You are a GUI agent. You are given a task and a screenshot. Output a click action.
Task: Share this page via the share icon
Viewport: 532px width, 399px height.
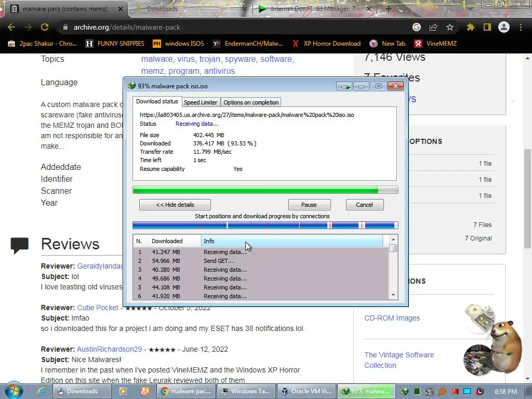click(x=433, y=27)
